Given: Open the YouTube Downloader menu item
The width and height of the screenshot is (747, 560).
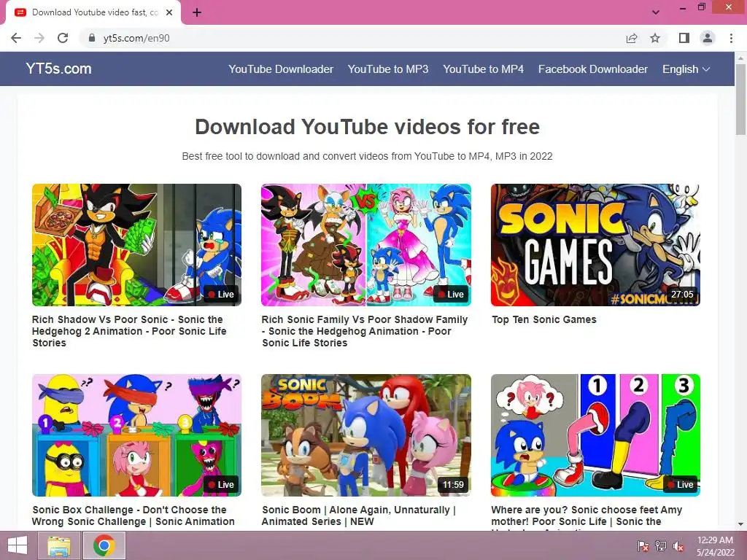Looking at the screenshot, I should pyautogui.click(x=281, y=69).
